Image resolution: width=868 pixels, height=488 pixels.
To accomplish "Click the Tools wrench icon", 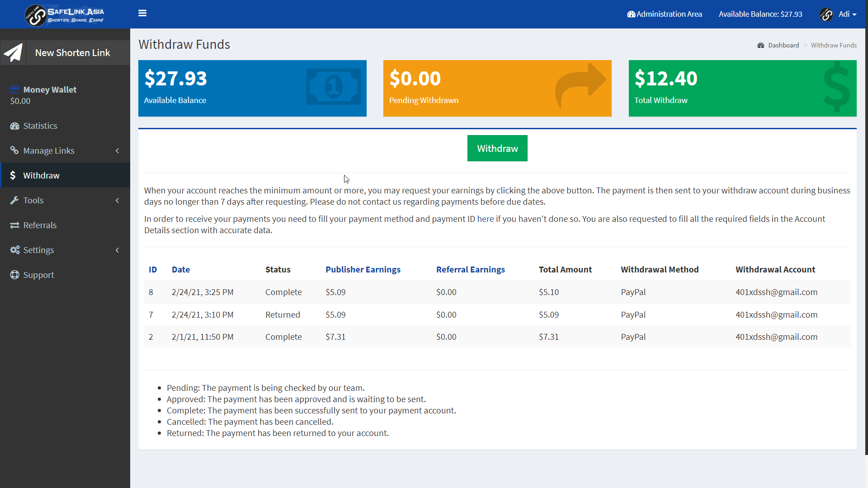I will click(x=14, y=200).
